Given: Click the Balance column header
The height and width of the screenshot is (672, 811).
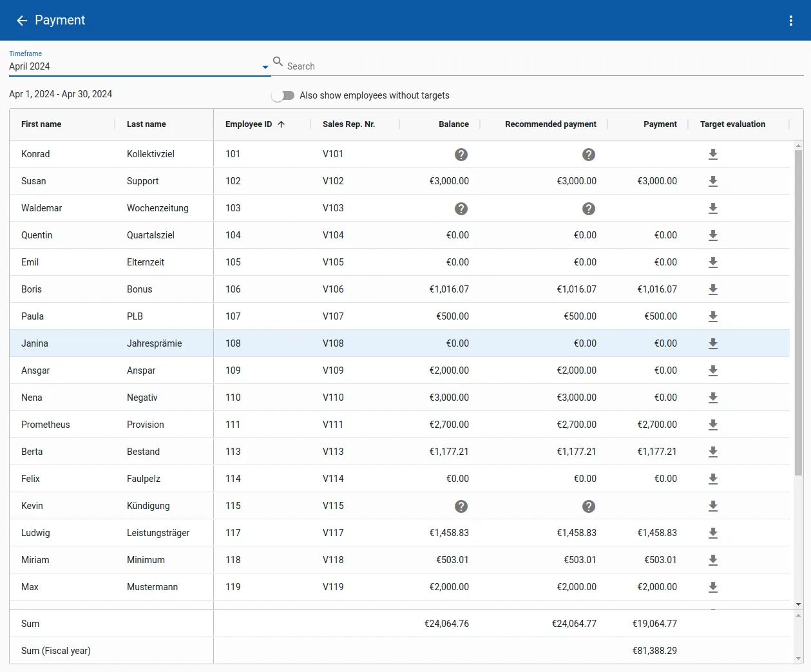Looking at the screenshot, I should point(453,124).
